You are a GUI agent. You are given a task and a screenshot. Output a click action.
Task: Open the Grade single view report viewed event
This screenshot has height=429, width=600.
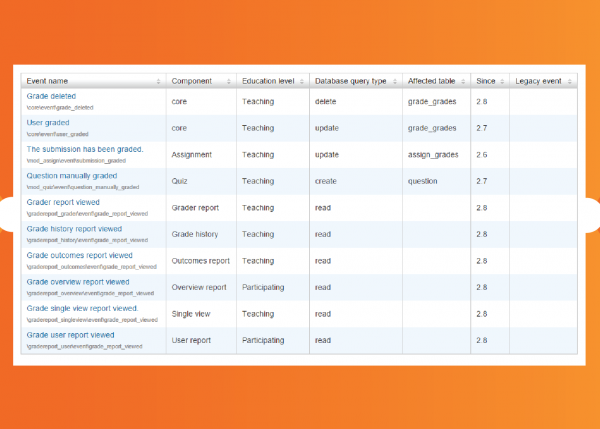click(x=79, y=308)
